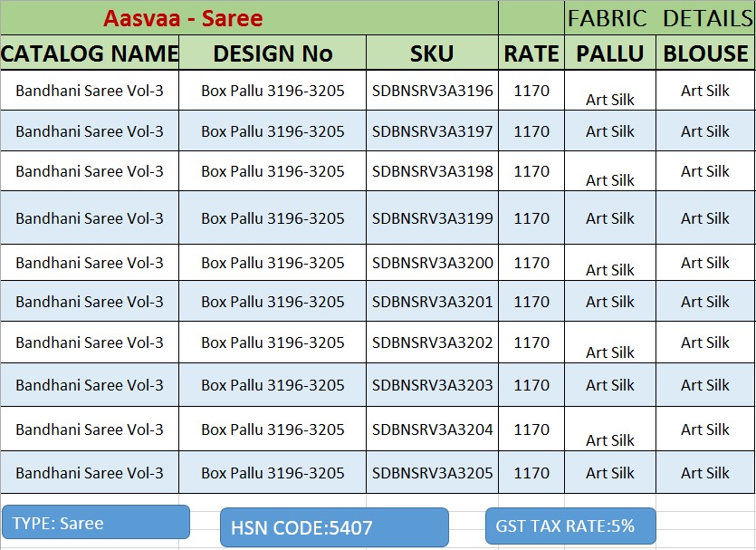The height and width of the screenshot is (550, 756).
Task: Select the 'RATE' column header
Action: point(531,53)
